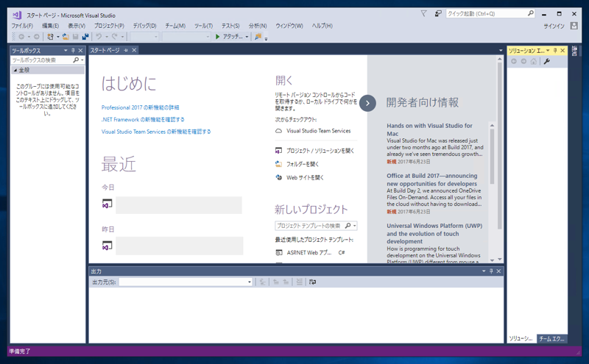The width and height of the screenshot is (589, 364).
Task: Click the account avatar icon beside サインイン
Action: 574,26
